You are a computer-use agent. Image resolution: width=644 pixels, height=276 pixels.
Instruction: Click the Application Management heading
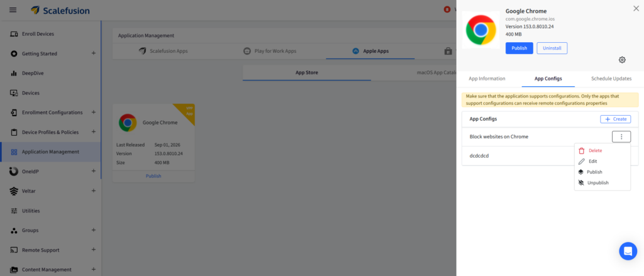[146, 36]
